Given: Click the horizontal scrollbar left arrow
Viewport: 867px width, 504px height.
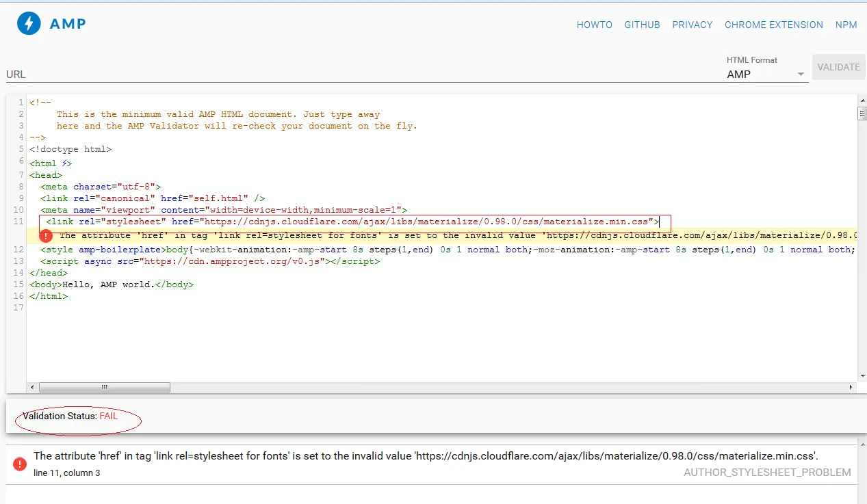Looking at the screenshot, I should [x=32, y=387].
